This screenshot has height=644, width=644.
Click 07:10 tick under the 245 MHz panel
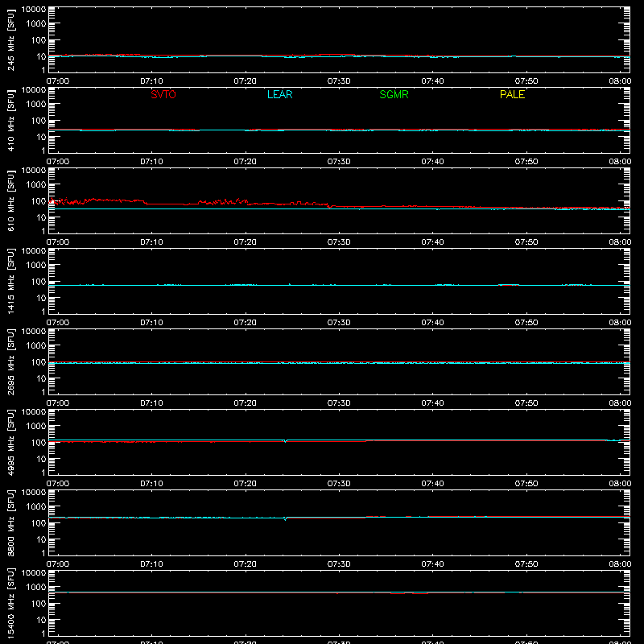151,81
